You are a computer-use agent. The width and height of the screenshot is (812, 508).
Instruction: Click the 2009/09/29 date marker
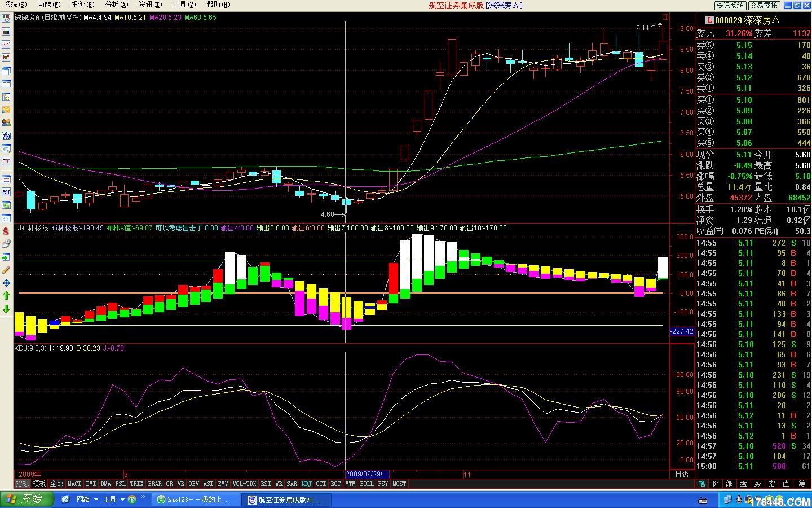coord(367,474)
